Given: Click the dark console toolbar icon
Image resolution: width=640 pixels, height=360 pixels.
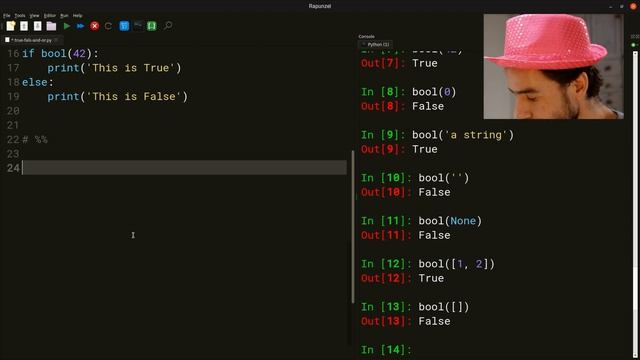Looking at the screenshot, I should [x=138, y=26].
